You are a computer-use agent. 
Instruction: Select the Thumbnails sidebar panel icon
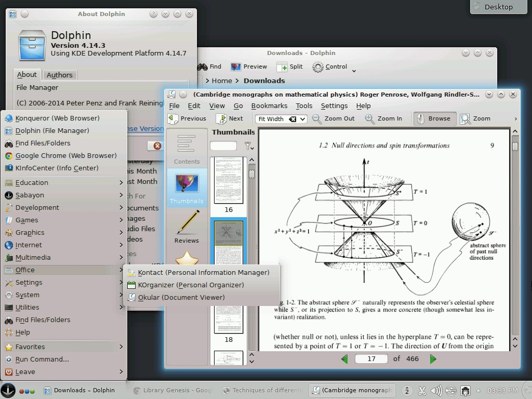coord(187,188)
